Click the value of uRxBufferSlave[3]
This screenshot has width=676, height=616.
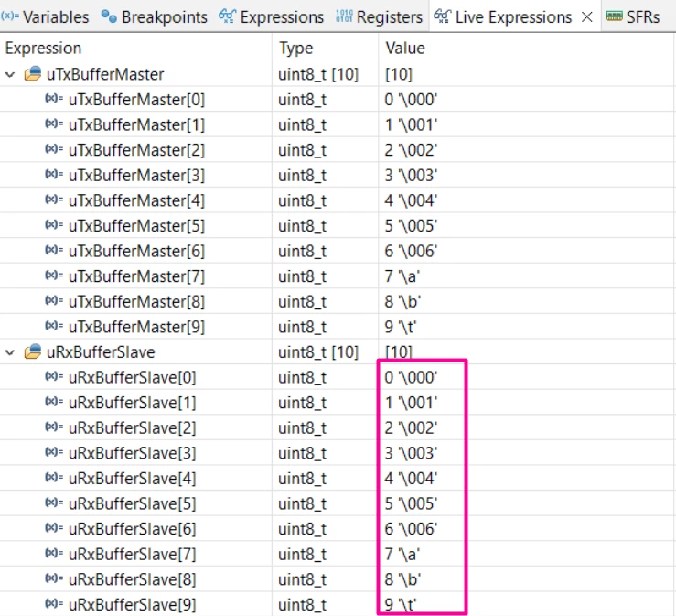tap(411, 453)
